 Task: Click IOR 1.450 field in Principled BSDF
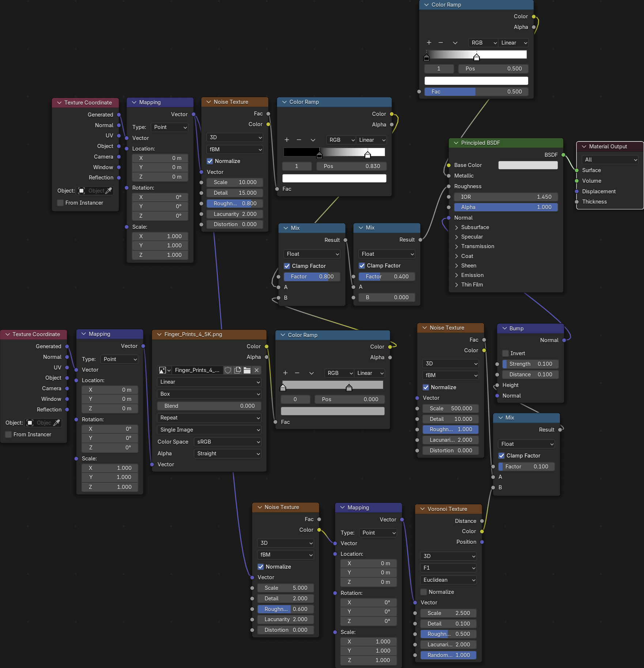(x=506, y=197)
